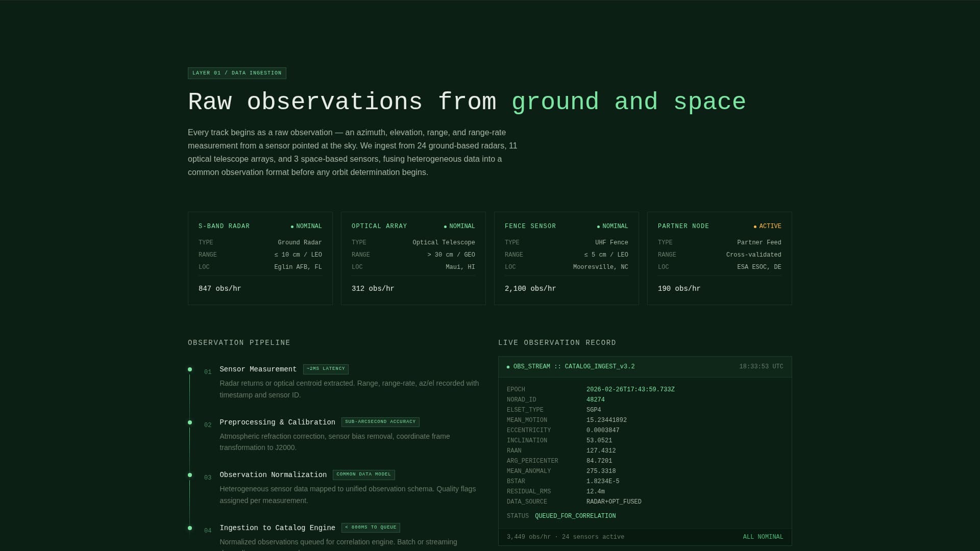Select the CATALOG_INGEST_v3.2 stream header
980x551 pixels.
pyautogui.click(x=574, y=366)
